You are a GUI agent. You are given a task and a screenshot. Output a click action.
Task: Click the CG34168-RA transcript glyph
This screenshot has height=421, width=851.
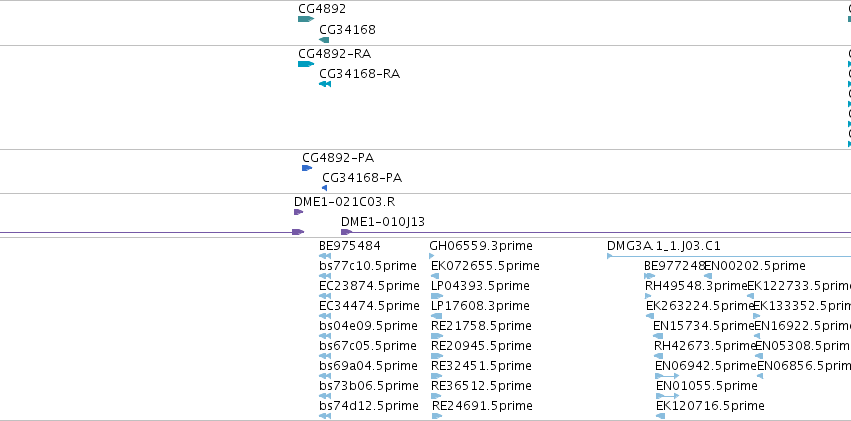[x=325, y=84]
